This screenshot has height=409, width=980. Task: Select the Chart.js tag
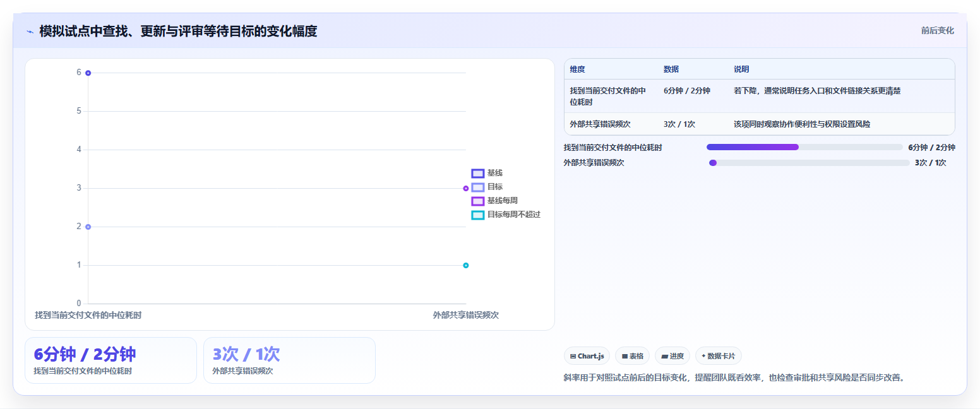click(x=587, y=356)
